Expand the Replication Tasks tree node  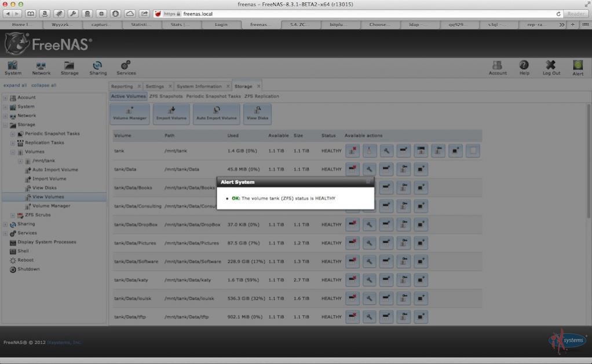point(13,143)
